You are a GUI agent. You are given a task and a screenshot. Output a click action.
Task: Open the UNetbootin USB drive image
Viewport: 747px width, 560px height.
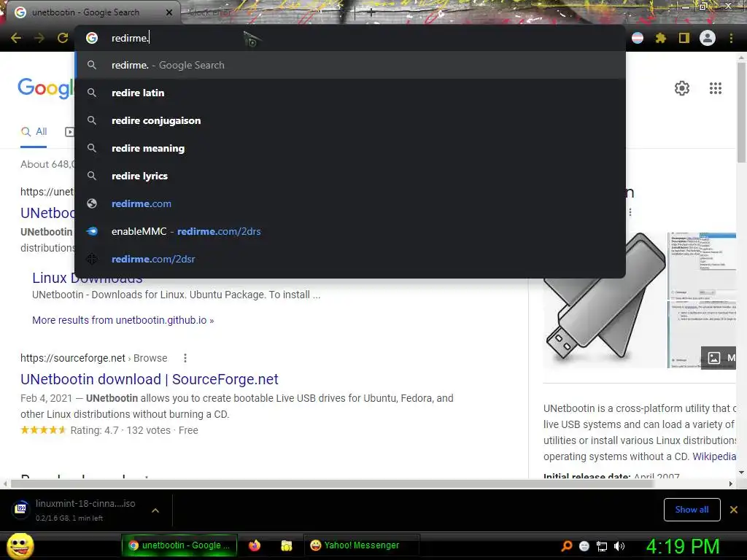605,300
